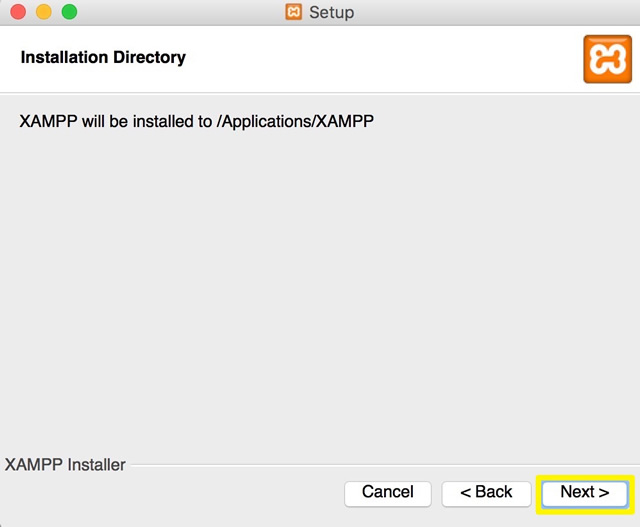Close the Setup window with red button

[18, 12]
